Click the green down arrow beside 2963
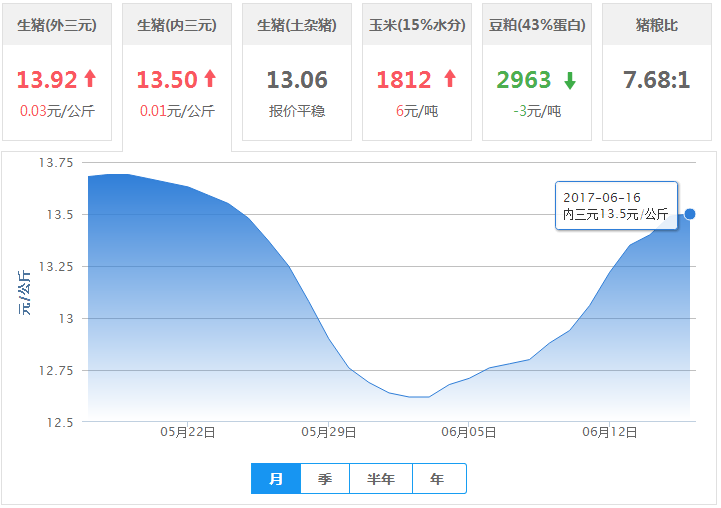This screenshot has width=721, height=508. 569,80
